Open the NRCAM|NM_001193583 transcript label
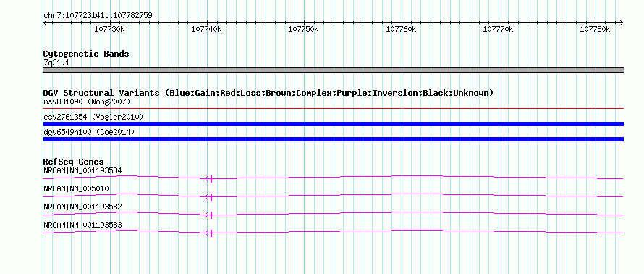The width and height of the screenshot is (644, 274). 82,225
